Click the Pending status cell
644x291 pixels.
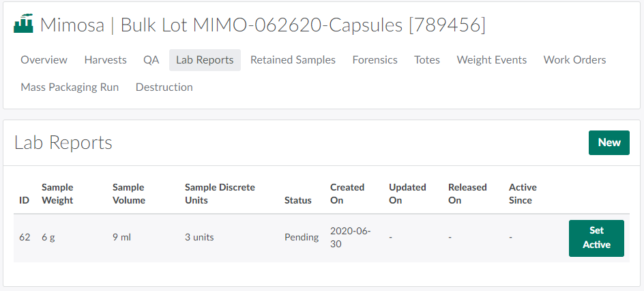pyautogui.click(x=302, y=238)
